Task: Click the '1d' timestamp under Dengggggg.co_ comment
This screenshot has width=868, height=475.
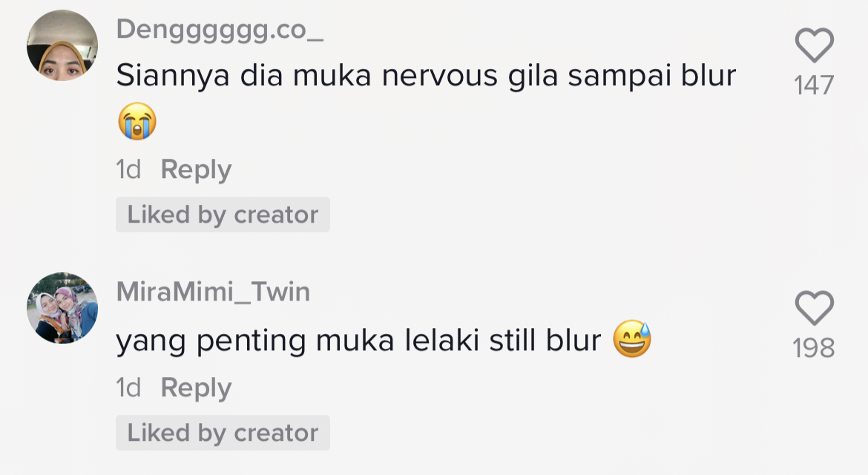Action: (128, 170)
